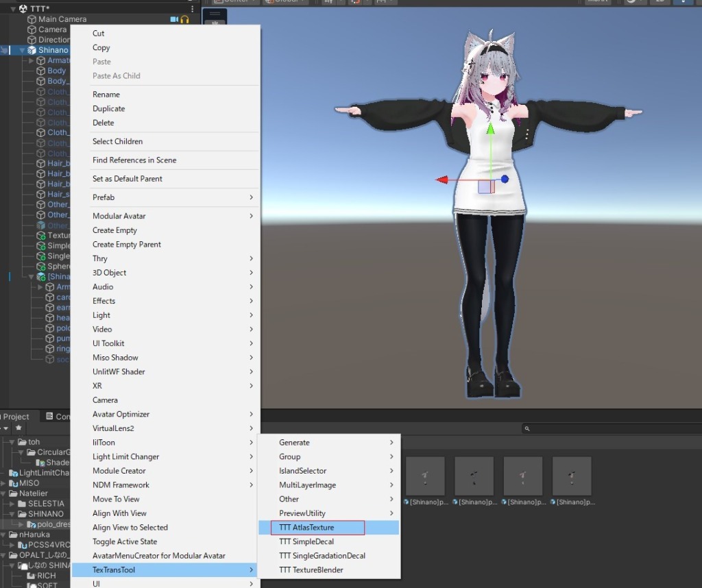
Task: Collapse the TTT scene foldout arrow
Action: coord(13,8)
